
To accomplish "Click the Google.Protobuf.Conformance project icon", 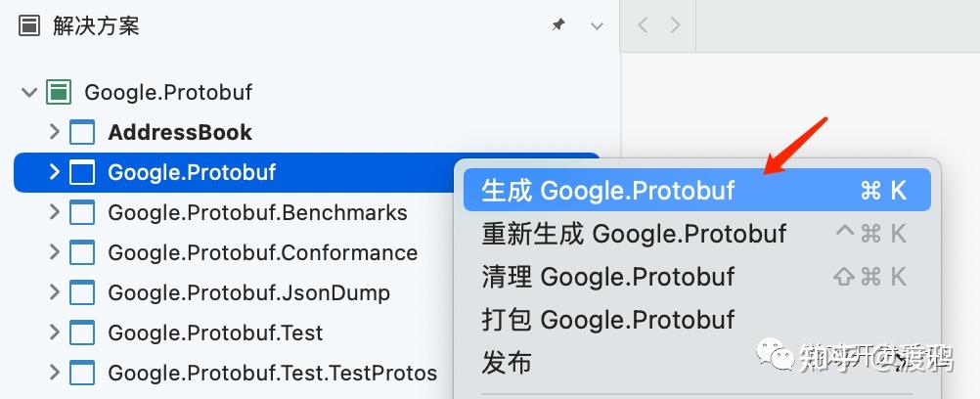I will point(82,253).
